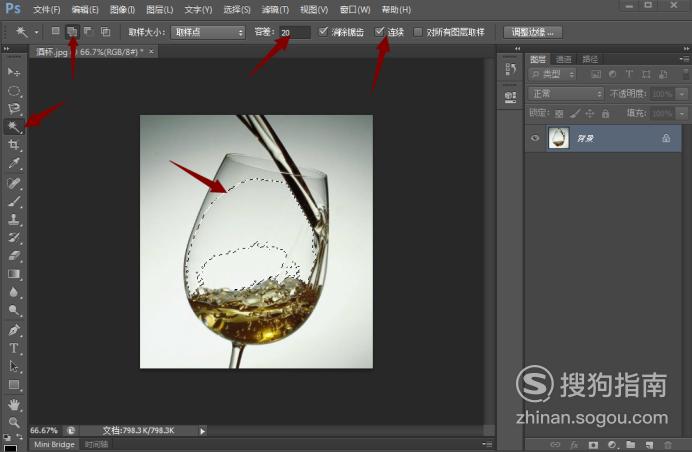
Task: Select the Gradient tool
Action: point(14,274)
